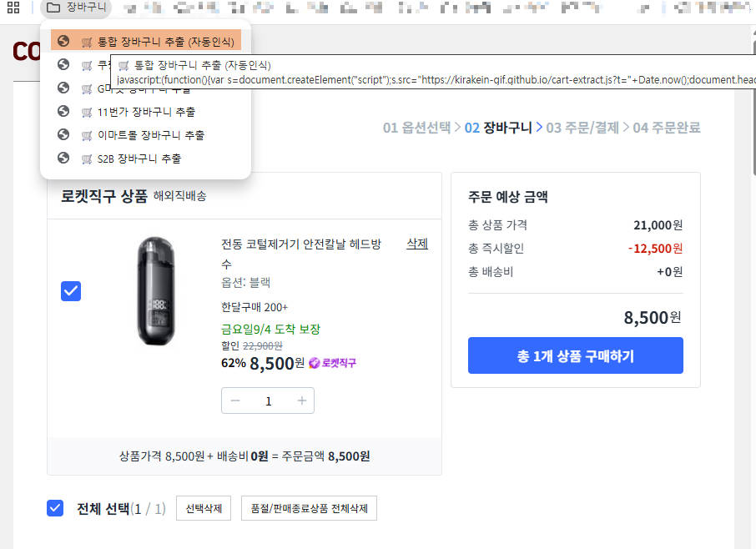This screenshot has width=756, height=549.
Task: Click cart icon next to 이마트몰 entry
Action: (x=87, y=135)
